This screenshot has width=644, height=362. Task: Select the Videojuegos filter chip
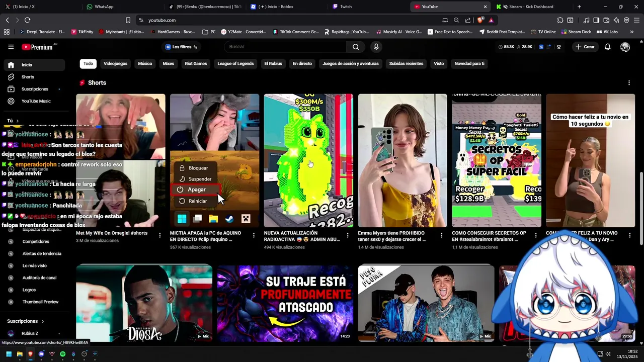pos(115,64)
